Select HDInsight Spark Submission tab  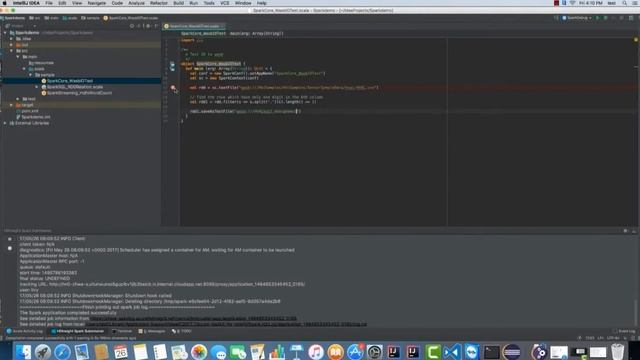[x=78, y=331]
